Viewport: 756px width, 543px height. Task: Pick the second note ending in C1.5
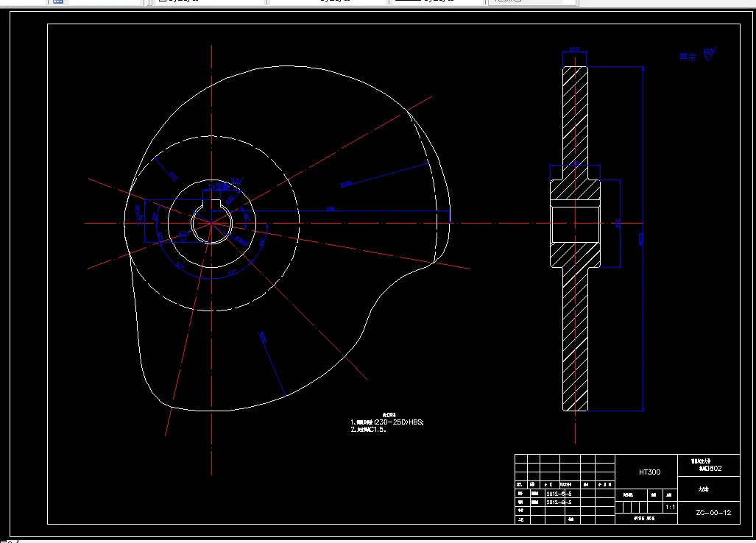tap(368, 429)
